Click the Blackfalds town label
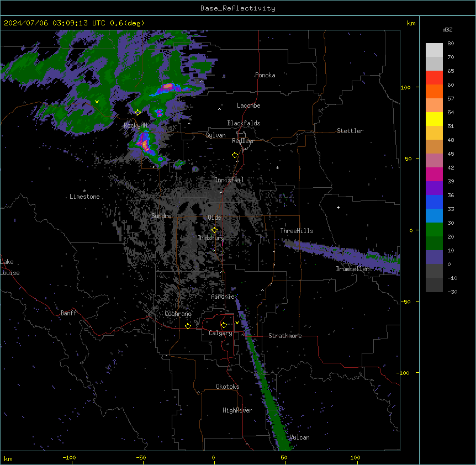The image size is (476, 465). (x=244, y=123)
